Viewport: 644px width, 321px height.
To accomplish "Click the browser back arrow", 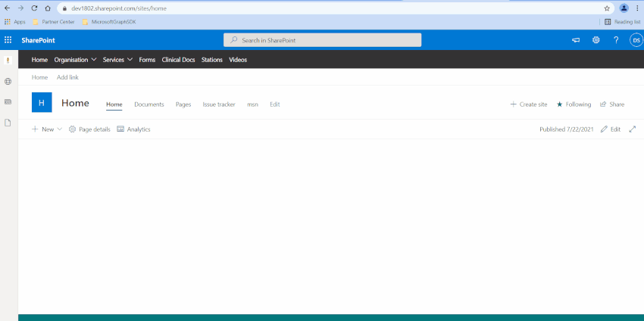I will click(7, 8).
